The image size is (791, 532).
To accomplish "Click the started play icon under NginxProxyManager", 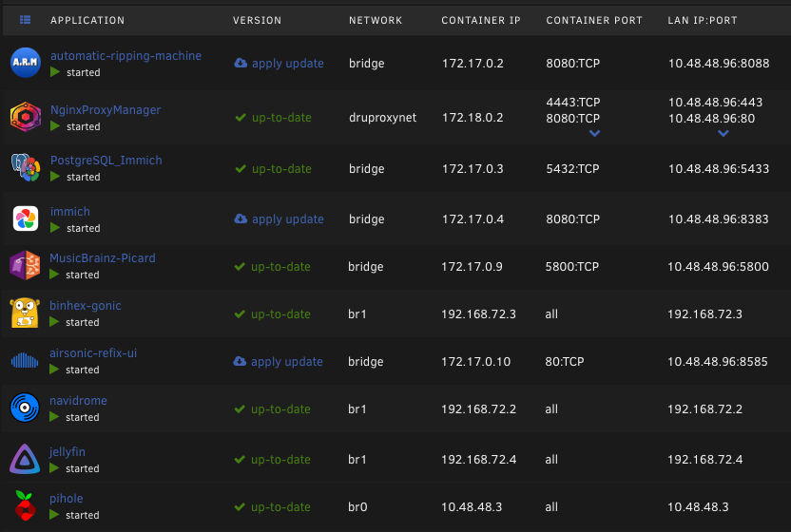I will click(55, 126).
